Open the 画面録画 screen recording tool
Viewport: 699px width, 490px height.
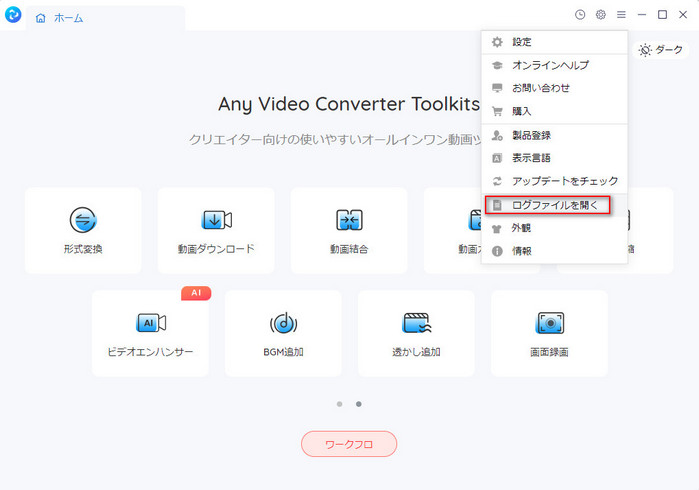(549, 333)
